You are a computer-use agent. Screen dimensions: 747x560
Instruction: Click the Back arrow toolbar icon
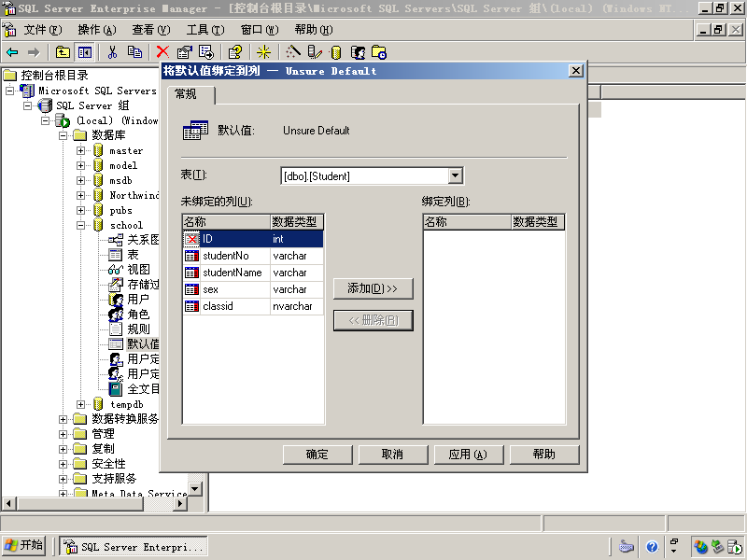(x=13, y=52)
